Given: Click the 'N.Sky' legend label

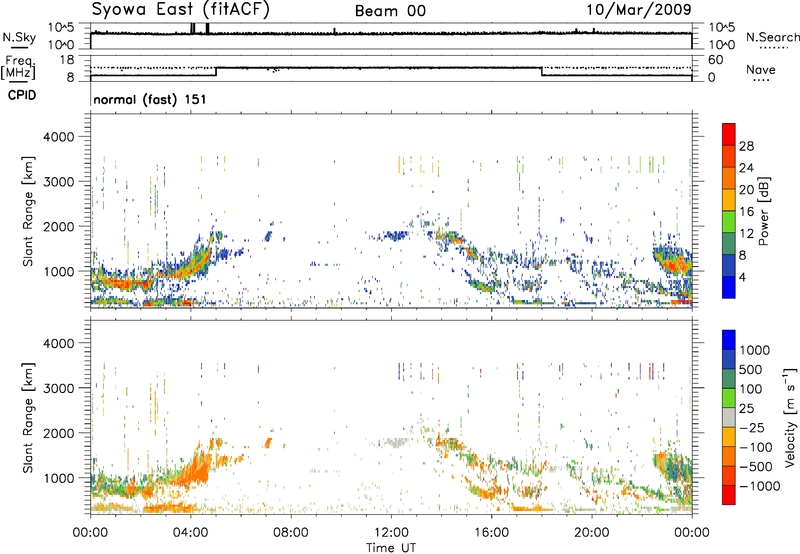Looking at the screenshot, I should (19, 37).
